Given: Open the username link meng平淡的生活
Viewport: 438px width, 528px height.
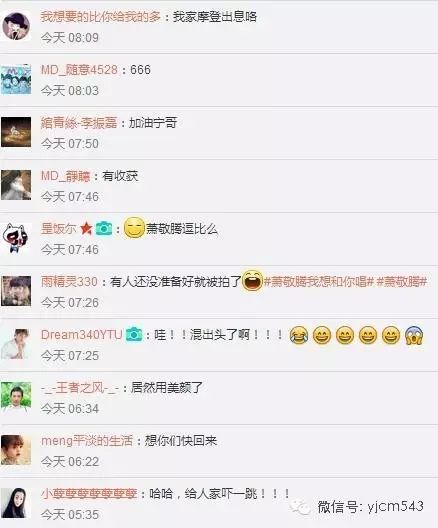Looking at the screenshot, I should [x=87, y=441].
